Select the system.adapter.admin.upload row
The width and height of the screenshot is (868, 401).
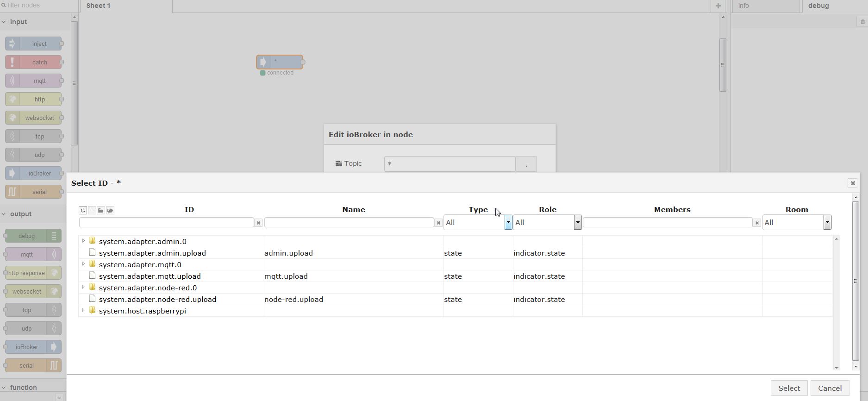[456, 253]
